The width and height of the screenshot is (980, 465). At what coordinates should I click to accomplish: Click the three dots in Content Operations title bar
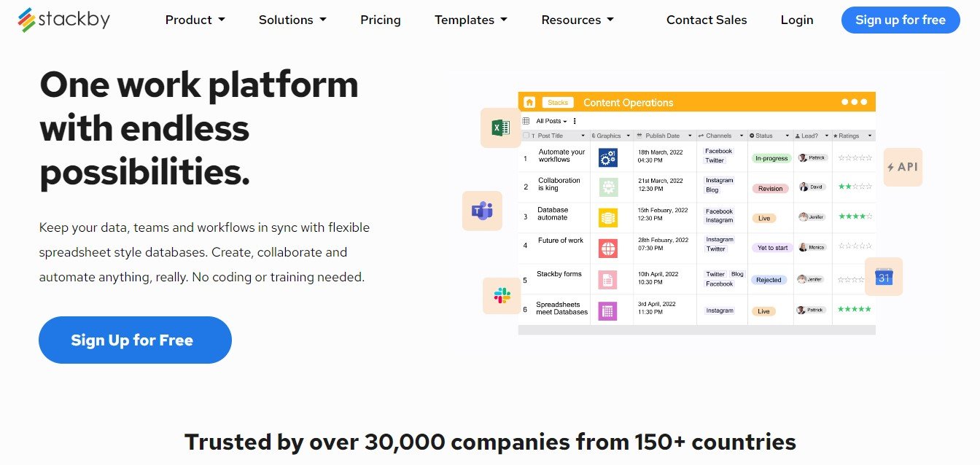[x=854, y=102]
